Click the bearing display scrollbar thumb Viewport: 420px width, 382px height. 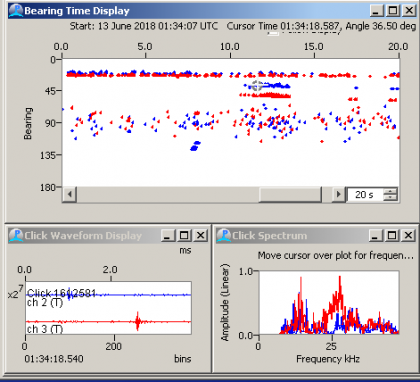290,194
